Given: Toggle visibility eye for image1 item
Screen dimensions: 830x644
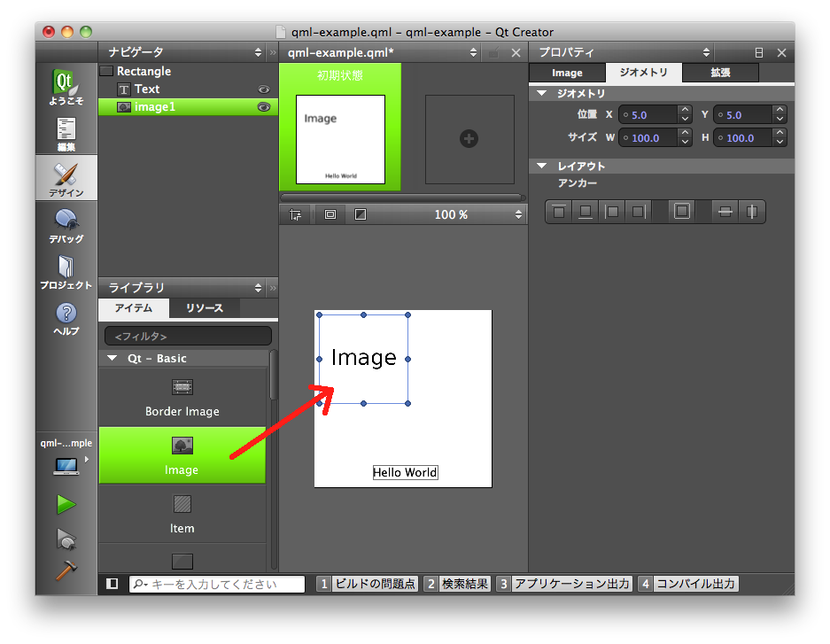Looking at the screenshot, I should click(x=263, y=106).
